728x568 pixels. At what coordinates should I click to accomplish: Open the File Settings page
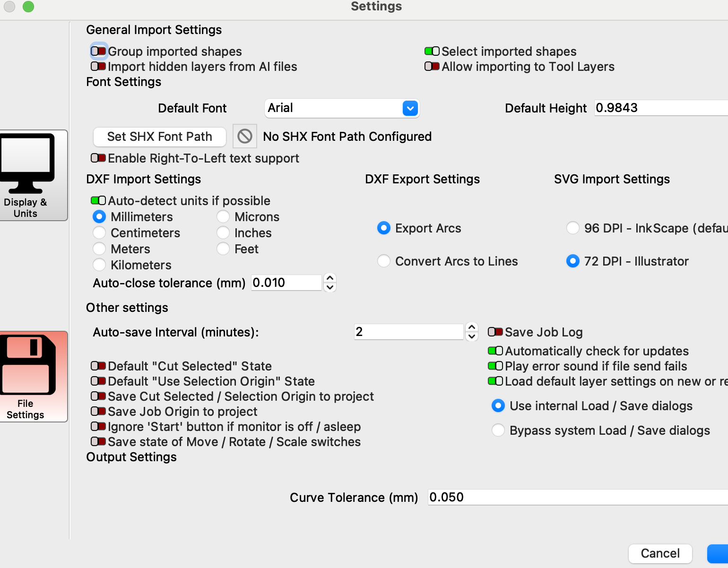point(33,377)
